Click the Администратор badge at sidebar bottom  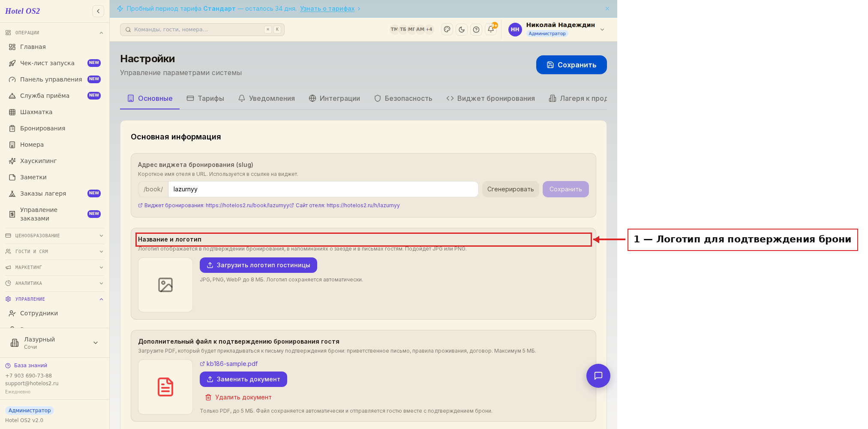[x=30, y=411]
